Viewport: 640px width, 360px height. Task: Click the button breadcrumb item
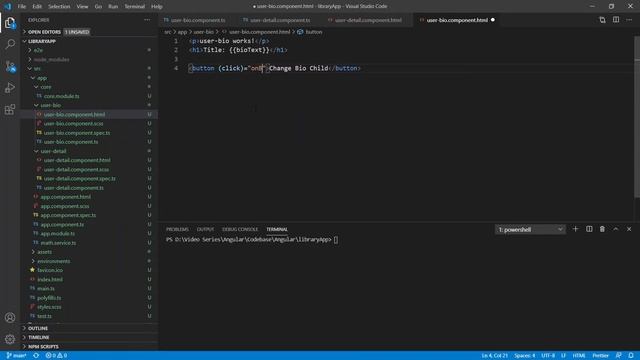coord(310,32)
